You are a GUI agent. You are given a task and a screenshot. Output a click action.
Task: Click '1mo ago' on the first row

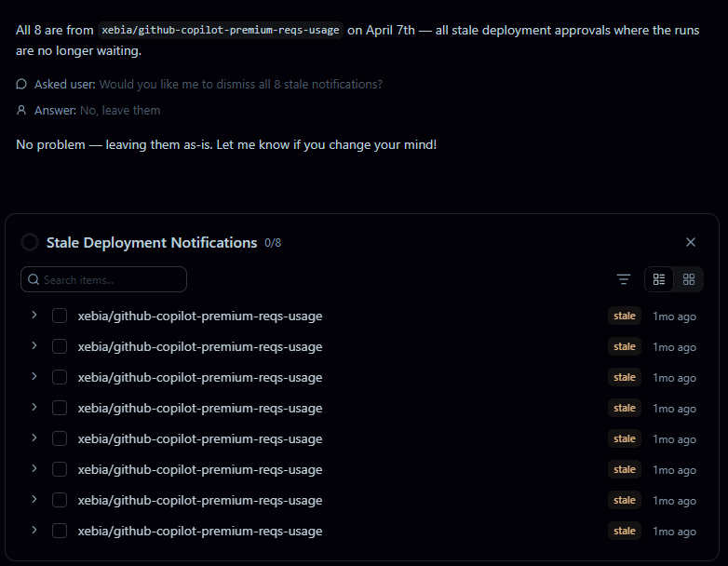click(674, 317)
